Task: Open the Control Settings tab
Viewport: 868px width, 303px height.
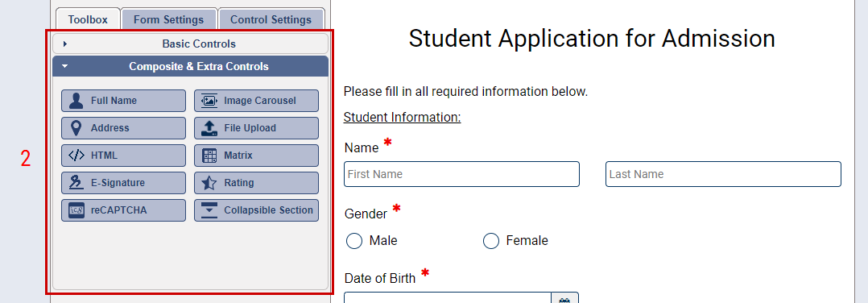Action: point(271,19)
